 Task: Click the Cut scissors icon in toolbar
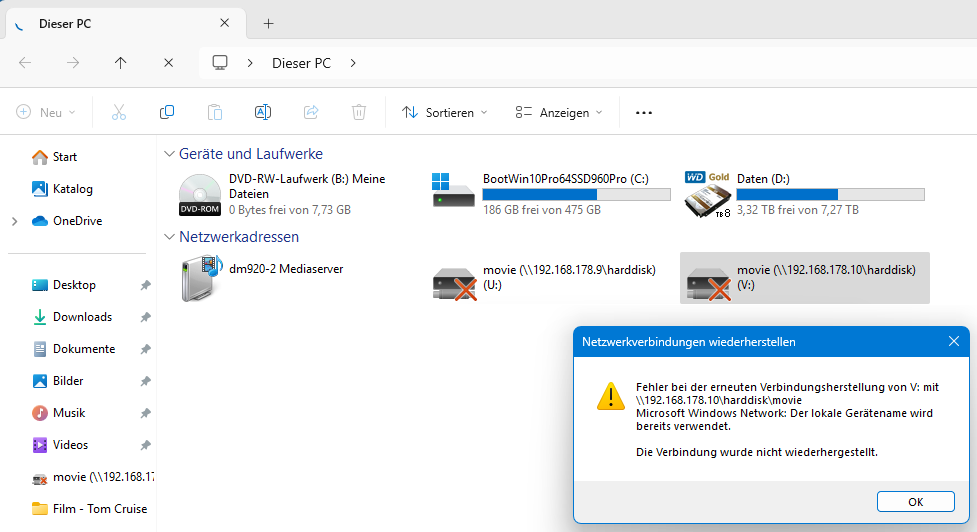119,113
